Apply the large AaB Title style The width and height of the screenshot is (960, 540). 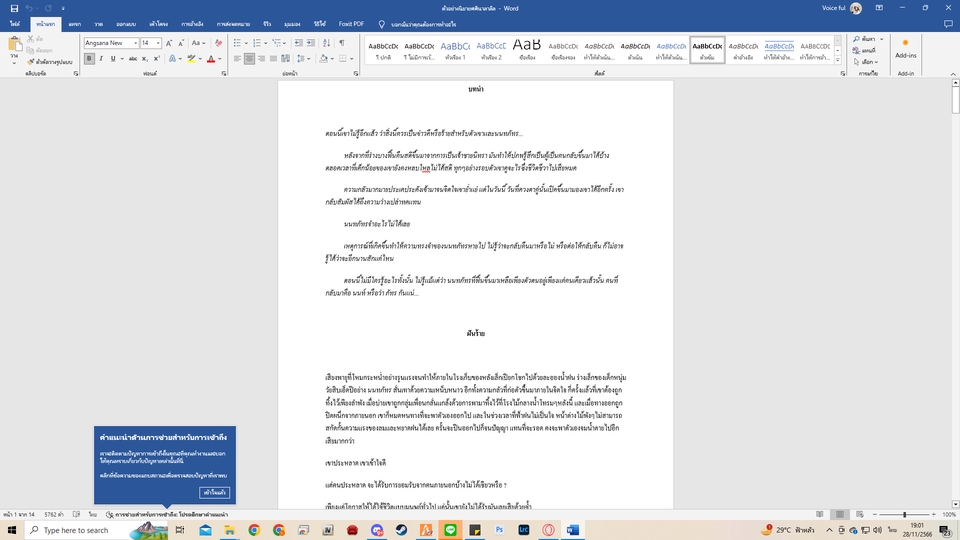click(527, 50)
